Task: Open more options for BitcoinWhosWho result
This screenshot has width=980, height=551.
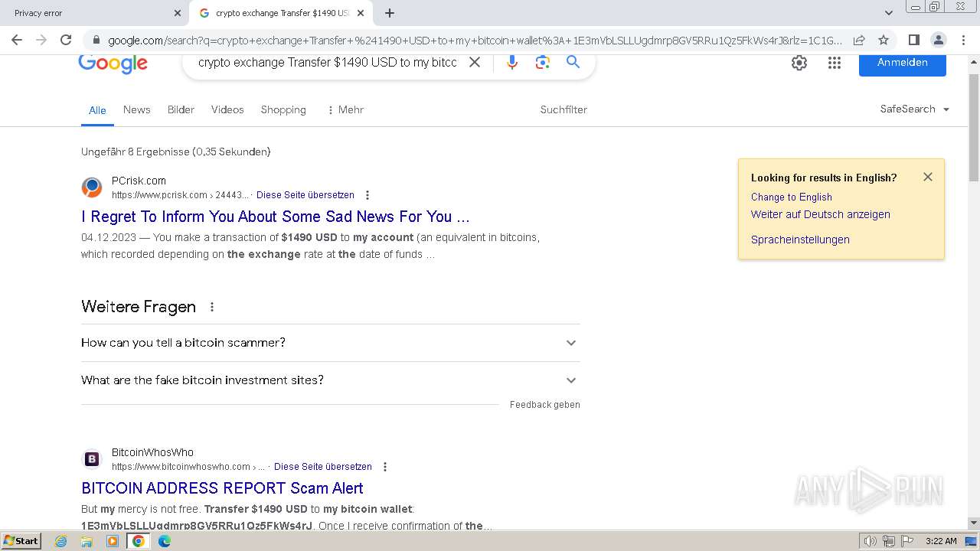Action: pos(385,467)
